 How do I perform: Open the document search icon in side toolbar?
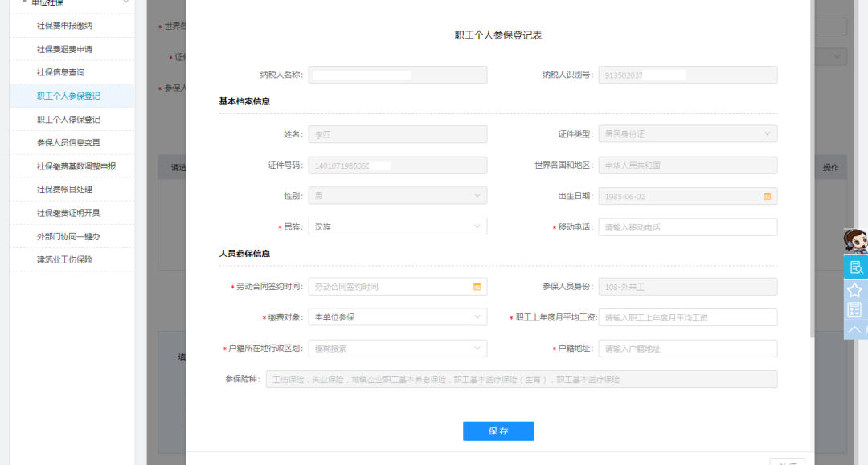click(x=855, y=267)
